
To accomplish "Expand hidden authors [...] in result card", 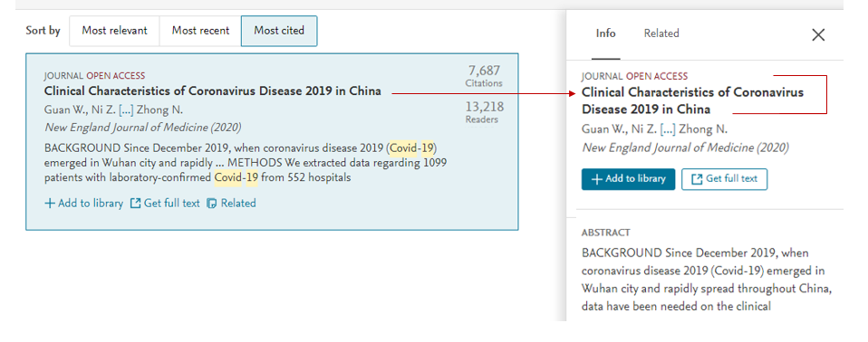I will [126, 110].
